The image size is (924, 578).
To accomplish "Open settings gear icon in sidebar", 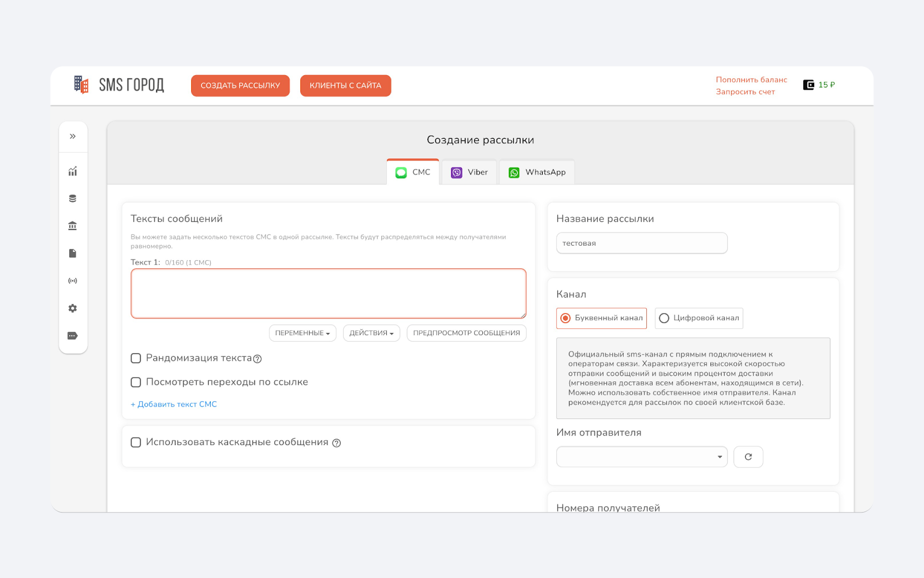I will pyautogui.click(x=73, y=308).
